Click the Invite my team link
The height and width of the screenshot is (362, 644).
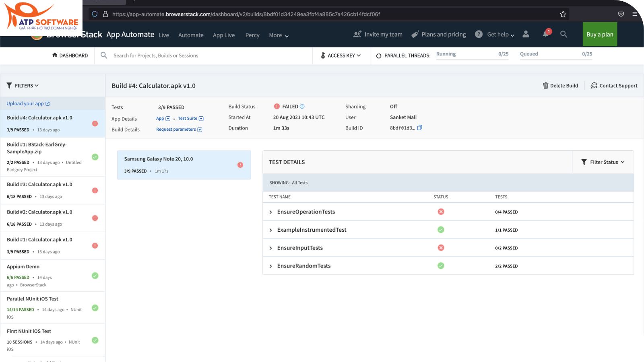pos(383,35)
